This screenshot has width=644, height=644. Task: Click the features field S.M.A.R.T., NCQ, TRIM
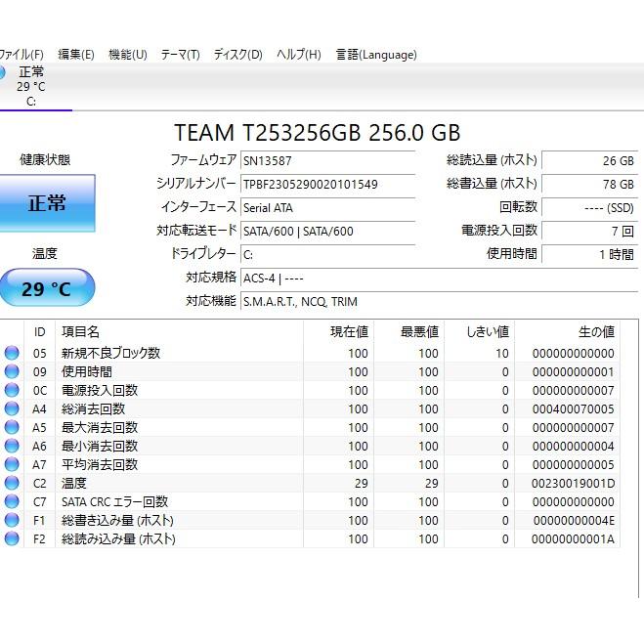[439, 301]
